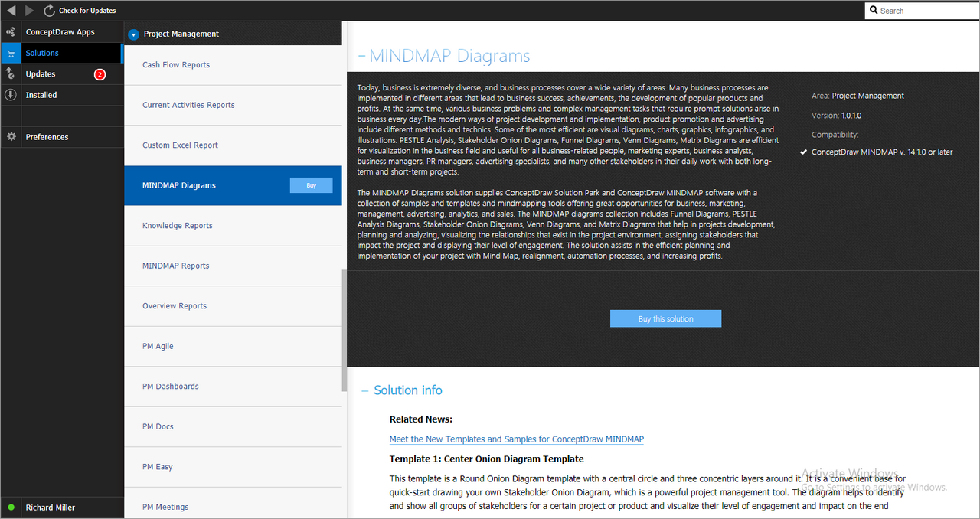Click the Check for Updates refresh icon
The image size is (980, 519).
[x=50, y=11]
